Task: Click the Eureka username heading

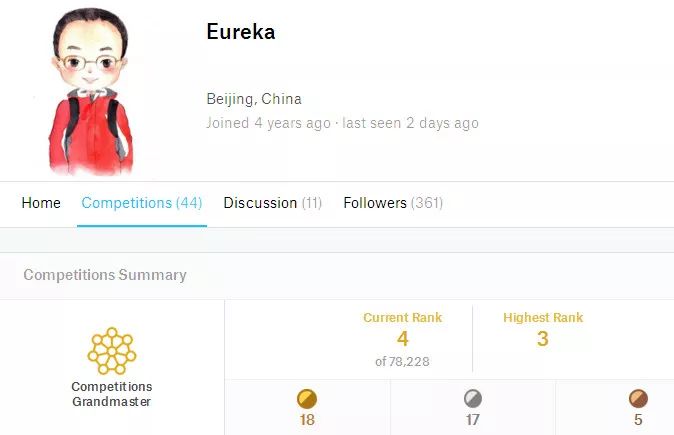Action: 241,32
